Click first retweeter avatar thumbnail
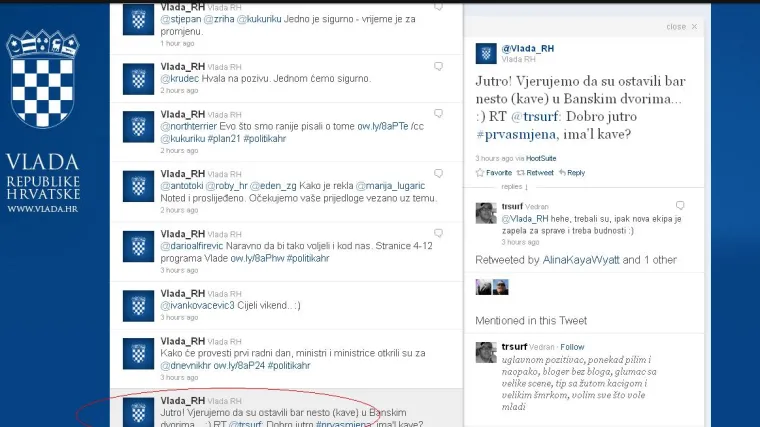760x427 pixels. point(482,287)
